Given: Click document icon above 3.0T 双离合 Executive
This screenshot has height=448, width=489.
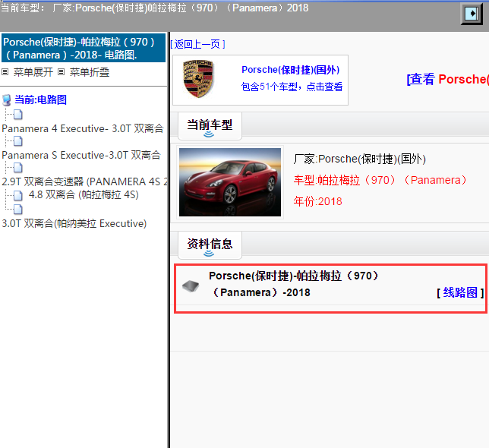Looking at the screenshot, I should point(17,209).
